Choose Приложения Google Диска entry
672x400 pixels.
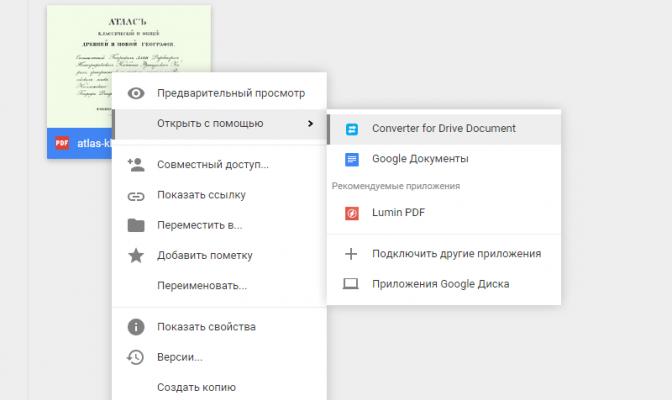tap(444, 284)
